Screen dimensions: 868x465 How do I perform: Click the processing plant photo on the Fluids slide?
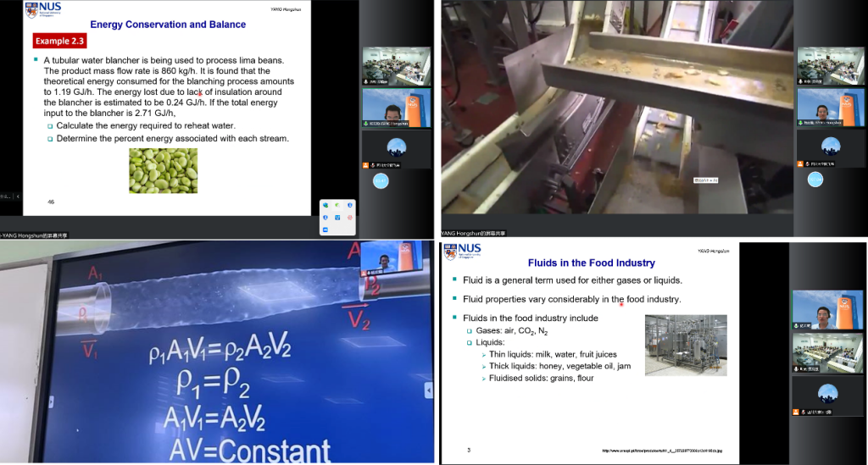[x=685, y=345]
